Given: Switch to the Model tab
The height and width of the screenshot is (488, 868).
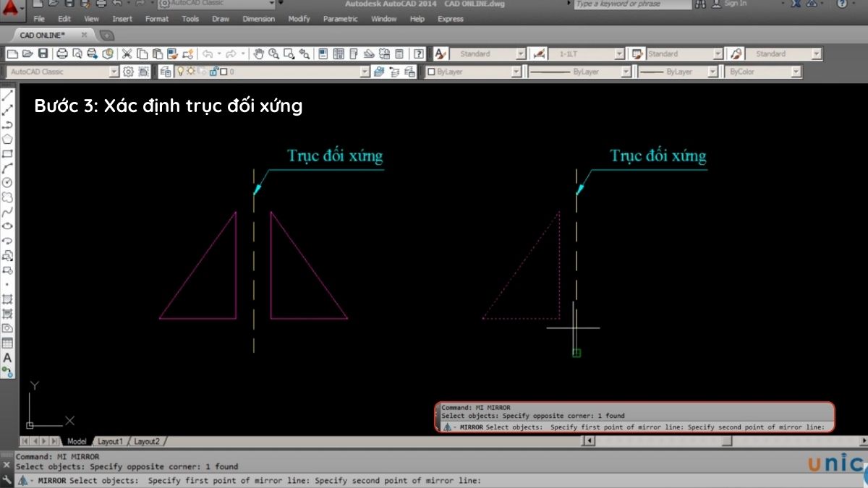Looking at the screenshot, I should coord(76,441).
